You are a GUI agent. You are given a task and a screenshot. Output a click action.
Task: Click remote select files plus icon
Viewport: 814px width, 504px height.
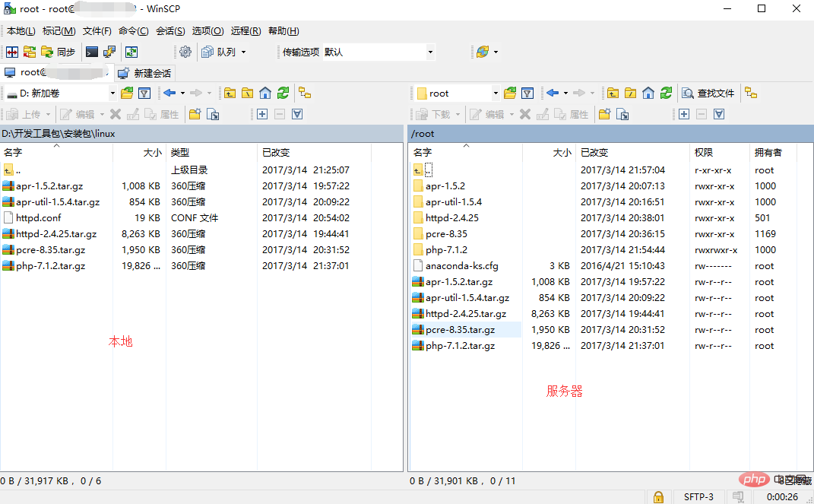(x=684, y=114)
